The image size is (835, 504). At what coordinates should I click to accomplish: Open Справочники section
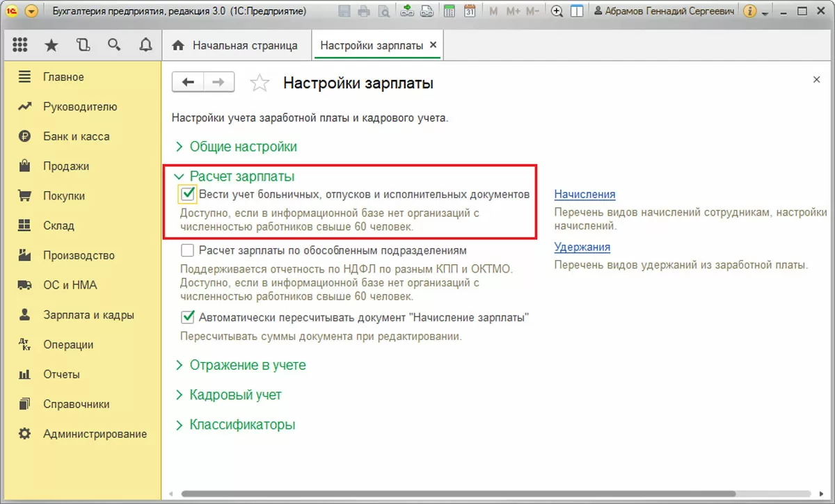[x=76, y=404]
